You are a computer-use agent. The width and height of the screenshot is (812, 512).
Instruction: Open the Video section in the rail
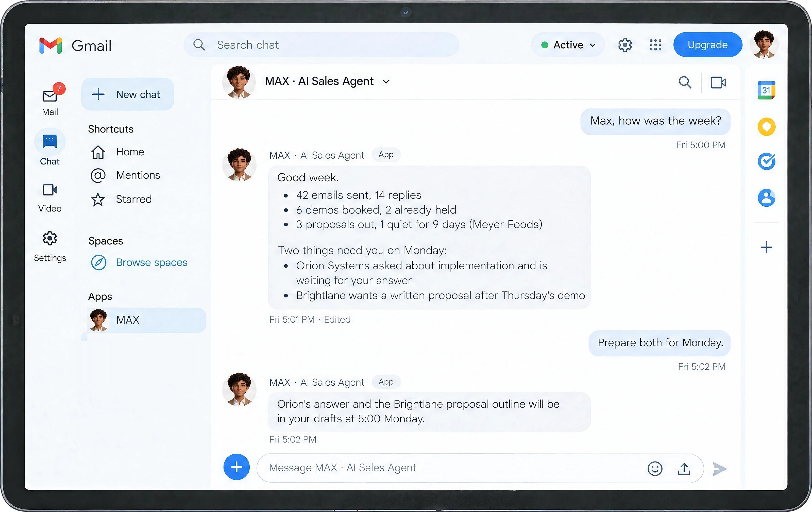50,198
